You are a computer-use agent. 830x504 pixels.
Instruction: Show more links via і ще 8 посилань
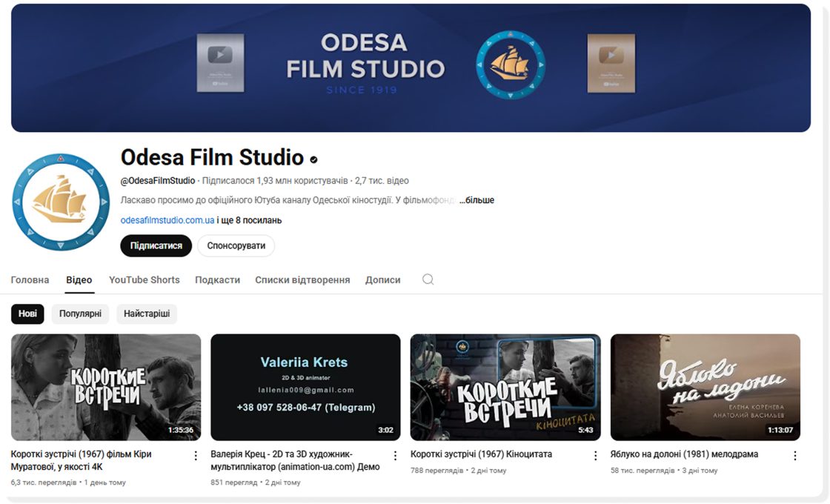coord(249,220)
